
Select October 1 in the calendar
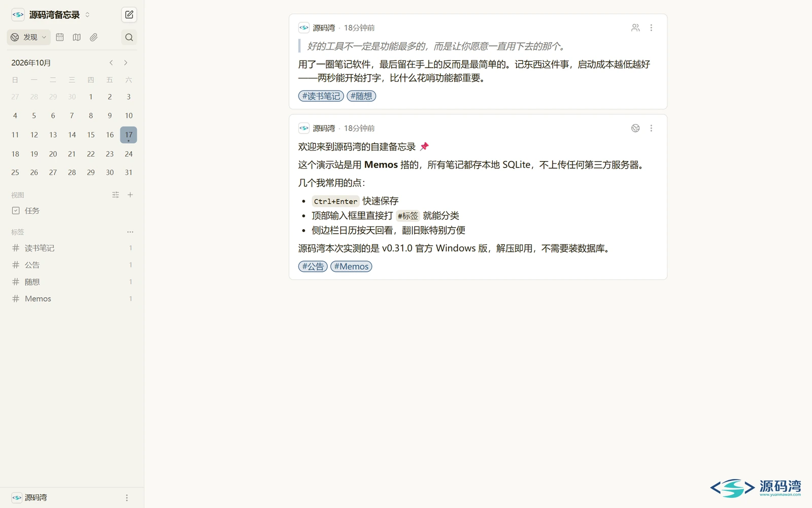pos(91,97)
